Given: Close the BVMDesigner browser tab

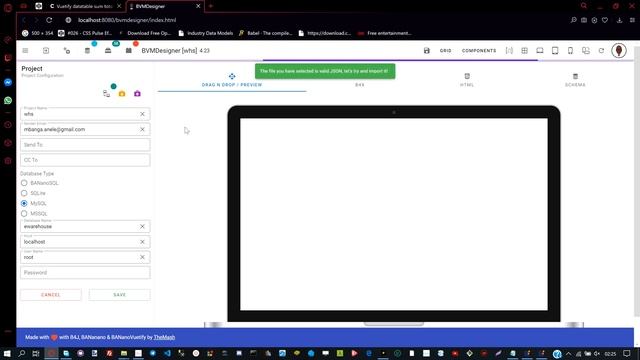Looking at the screenshot, I should (x=198, y=6).
